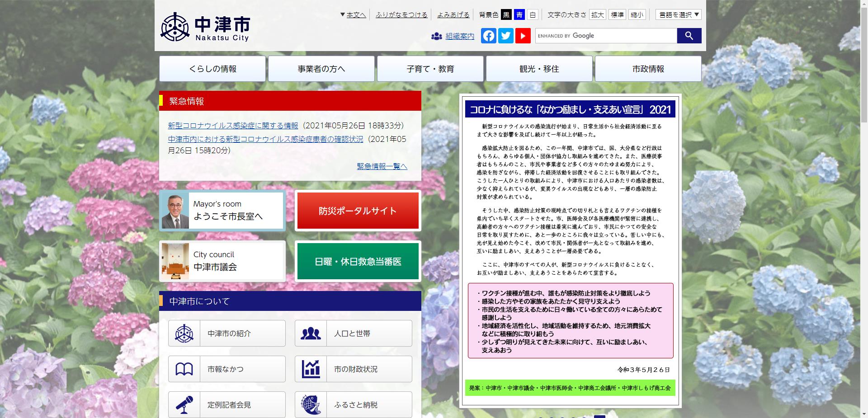Open the 言語を選択 language dropdown
Screen dimensions: 868x418
point(678,14)
